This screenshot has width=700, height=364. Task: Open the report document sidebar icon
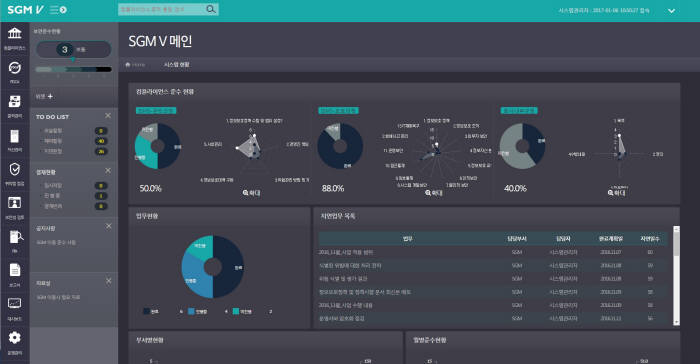click(x=14, y=270)
